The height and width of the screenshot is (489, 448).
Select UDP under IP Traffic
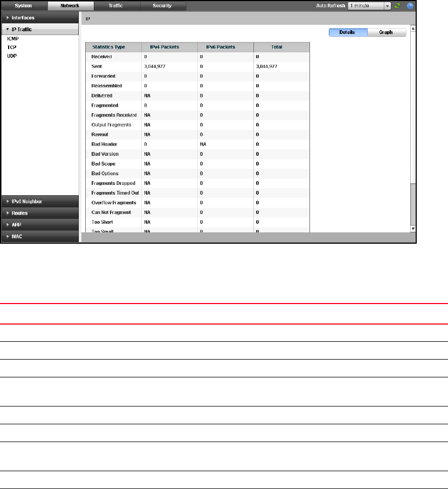pyautogui.click(x=12, y=56)
